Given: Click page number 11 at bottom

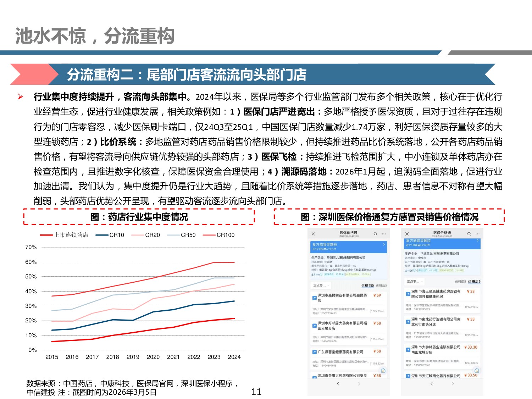Looking at the screenshot, I should coord(256,392).
